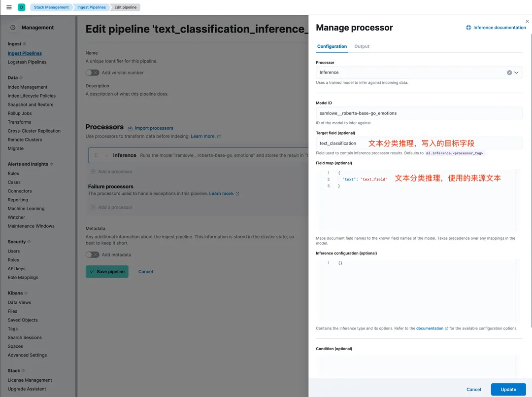Screen dimensions: 532x397
Task: Open the hamburger navigation menu
Action: (x=9, y=7)
